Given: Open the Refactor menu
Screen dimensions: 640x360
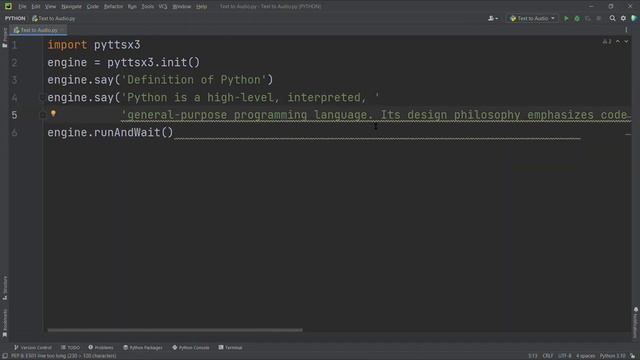Looking at the screenshot, I should tap(113, 7).
